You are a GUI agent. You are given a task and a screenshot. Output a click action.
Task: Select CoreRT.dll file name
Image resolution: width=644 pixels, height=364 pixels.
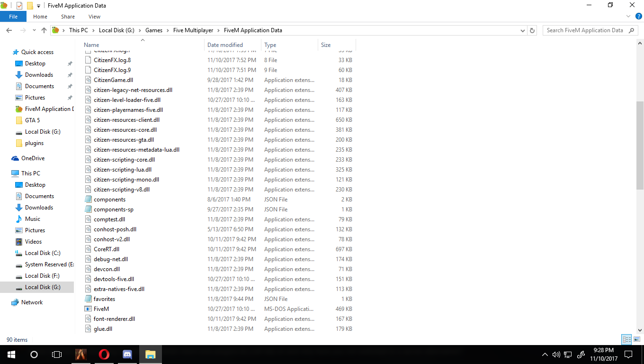click(107, 249)
